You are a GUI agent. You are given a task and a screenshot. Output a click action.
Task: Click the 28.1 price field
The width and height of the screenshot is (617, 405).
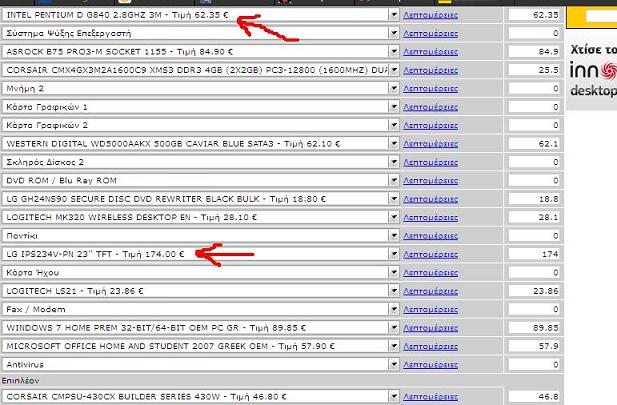pyautogui.click(x=534, y=217)
